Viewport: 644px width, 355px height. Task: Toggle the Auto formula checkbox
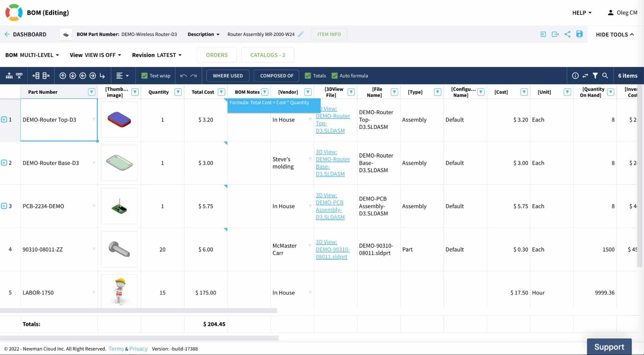point(334,76)
